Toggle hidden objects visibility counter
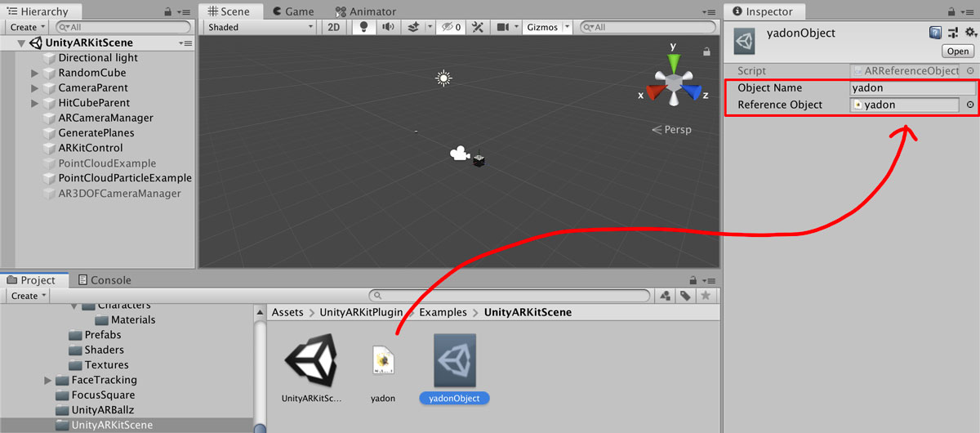The height and width of the screenshot is (433, 980). [x=452, y=27]
